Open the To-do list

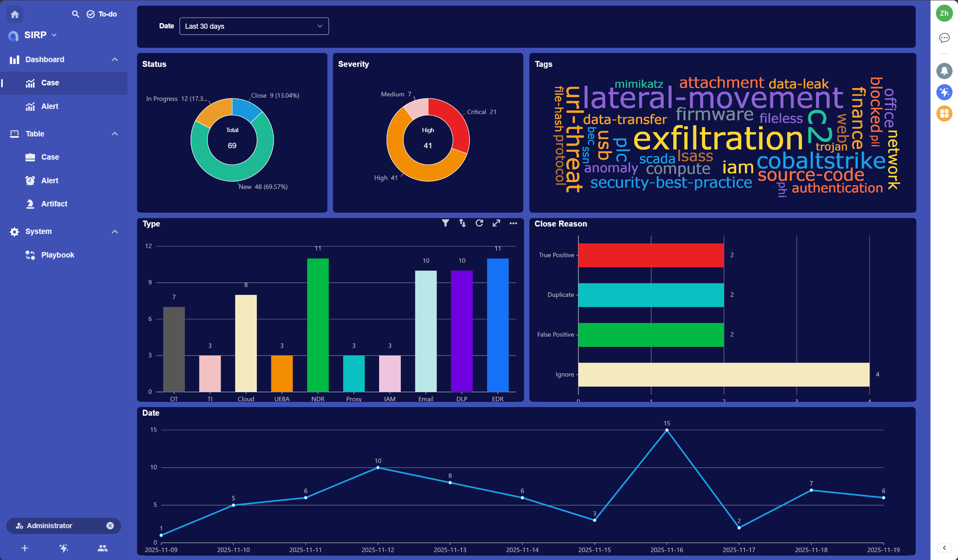point(102,14)
